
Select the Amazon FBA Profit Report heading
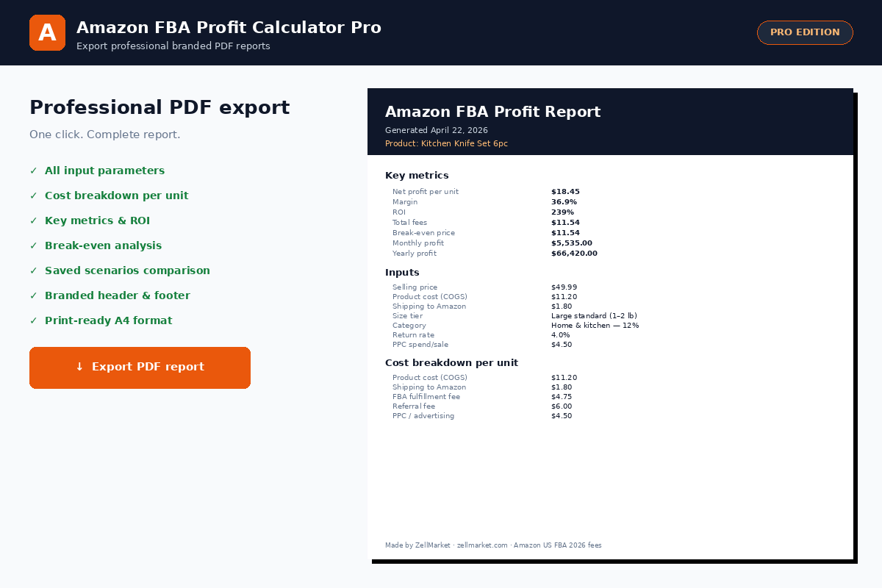(492, 112)
